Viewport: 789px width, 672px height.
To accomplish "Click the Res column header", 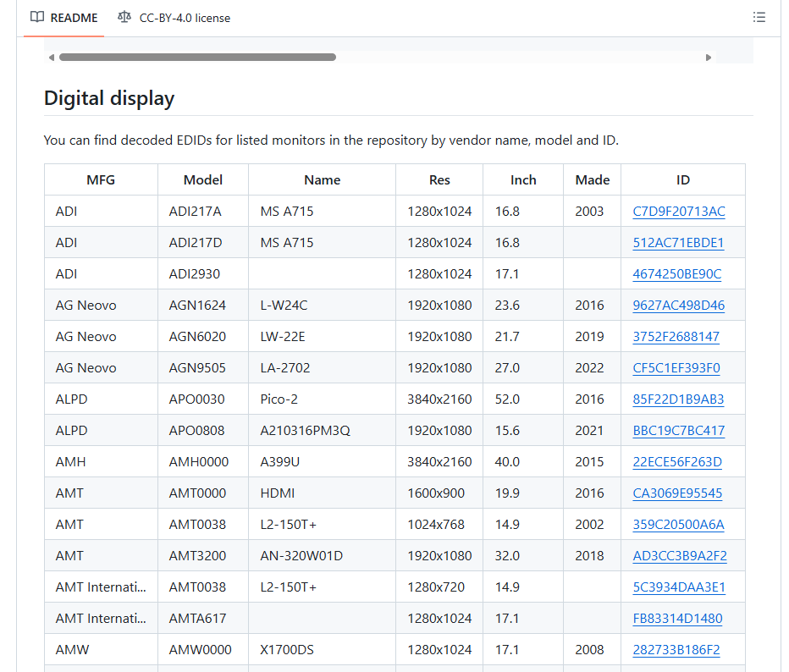I will [x=439, y=179].
